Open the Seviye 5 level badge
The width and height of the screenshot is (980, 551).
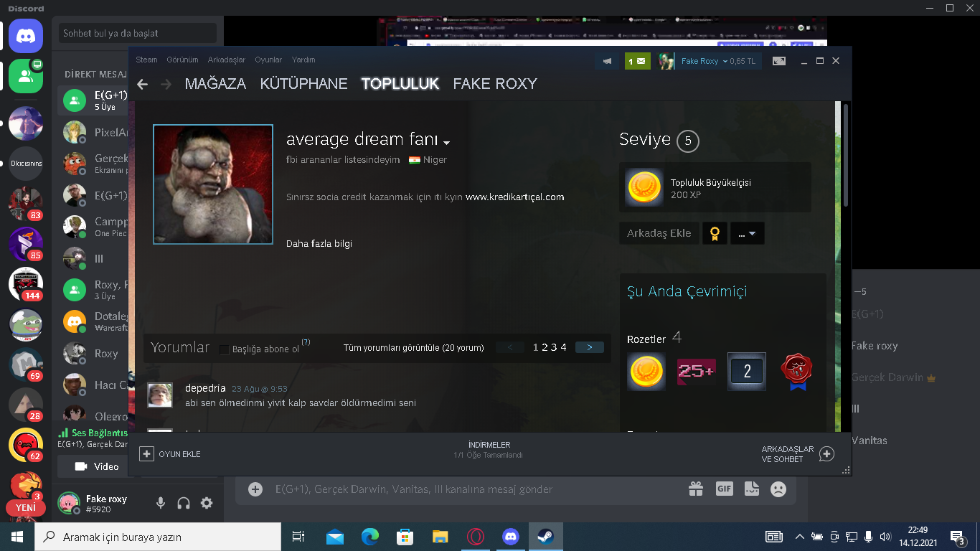pos(687,141)
